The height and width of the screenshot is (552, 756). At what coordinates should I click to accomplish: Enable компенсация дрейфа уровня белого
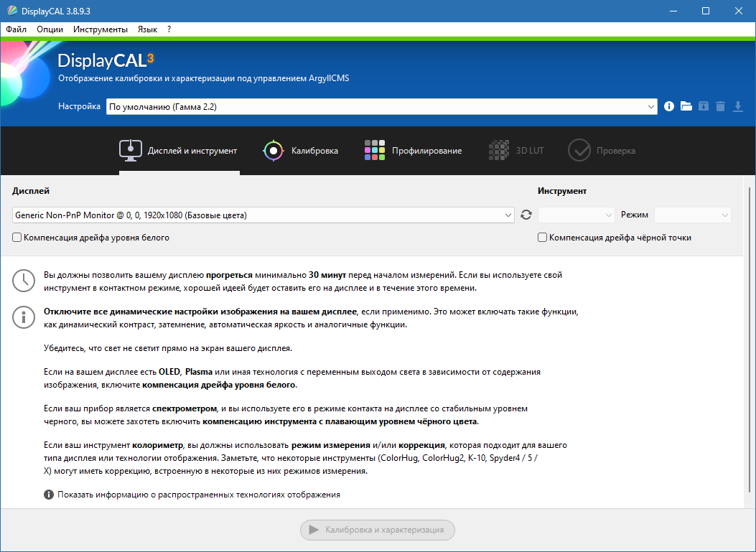[16, 237]
